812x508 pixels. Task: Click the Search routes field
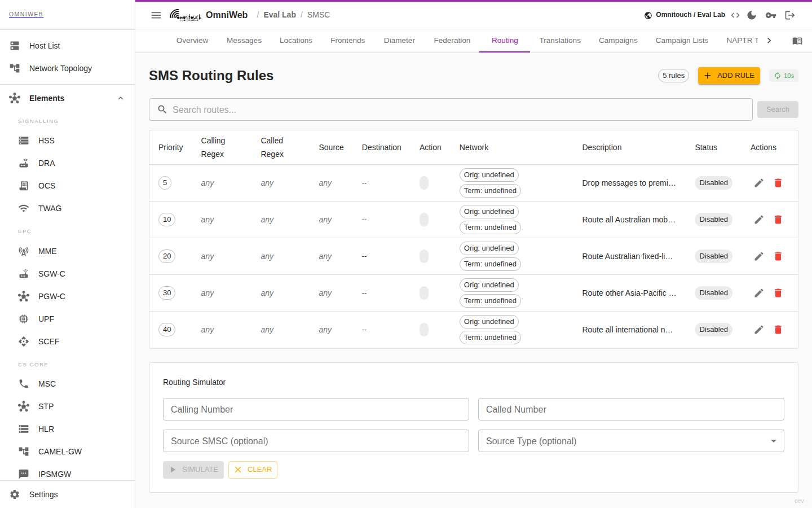pos(451,110)
